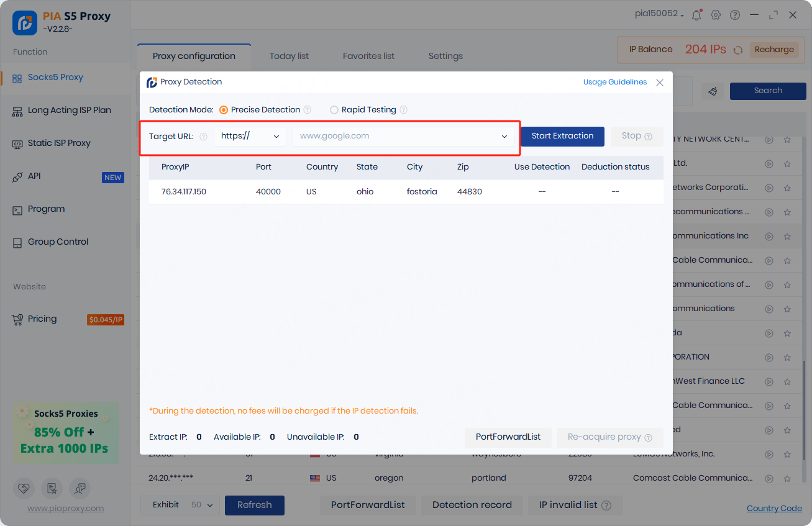Click the info icon next to Rapid Testing

tap(403, 110)
